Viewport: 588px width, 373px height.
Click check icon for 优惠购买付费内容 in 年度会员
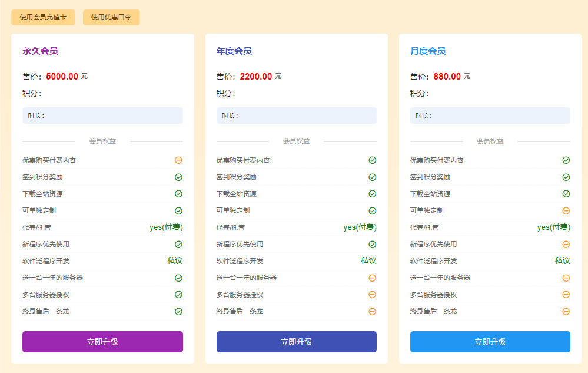372,160
